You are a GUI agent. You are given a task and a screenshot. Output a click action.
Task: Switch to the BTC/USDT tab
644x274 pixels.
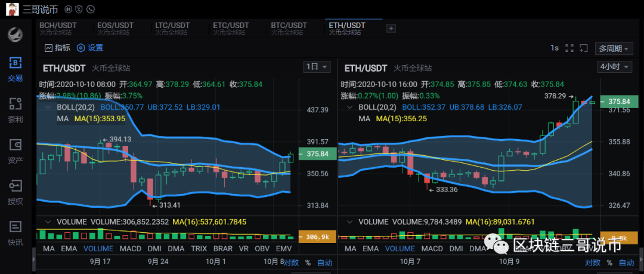coord(289,29)
